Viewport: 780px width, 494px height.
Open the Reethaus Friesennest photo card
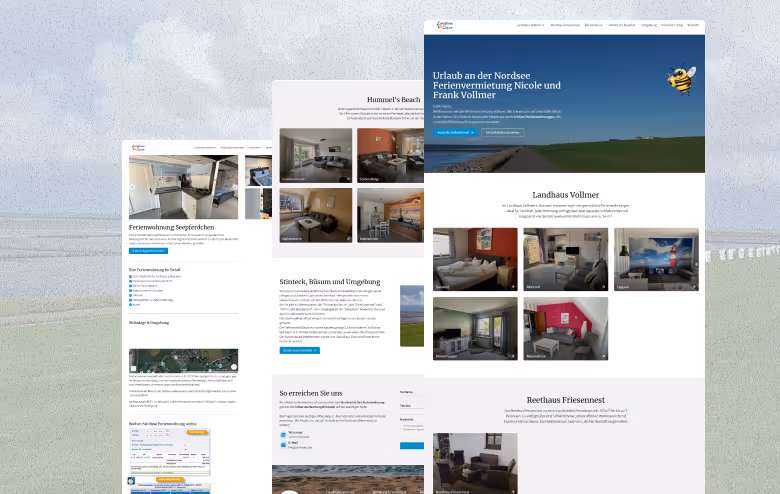point(475,463)
